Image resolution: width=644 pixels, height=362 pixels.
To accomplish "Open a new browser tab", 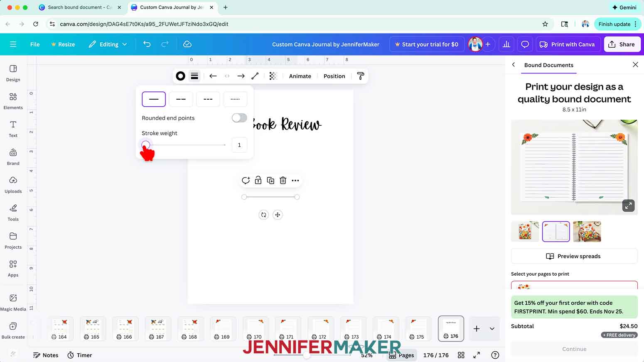I will [x=226, y=7].
